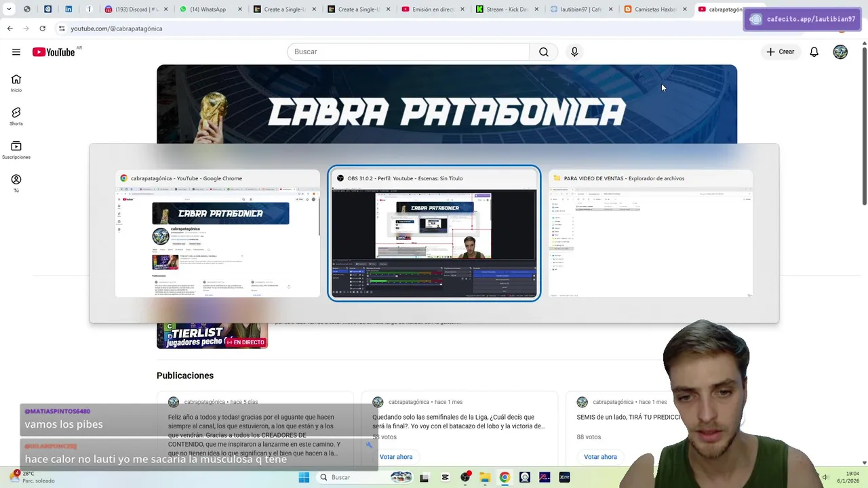Click 'Votar ahora' on the 88 votos poll
The height and width of the screenshot is (488, 868).
coord(600,457)
